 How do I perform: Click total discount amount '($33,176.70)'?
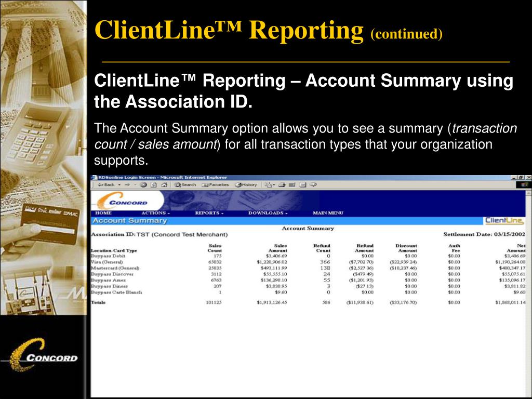click(x=403, y=302)
